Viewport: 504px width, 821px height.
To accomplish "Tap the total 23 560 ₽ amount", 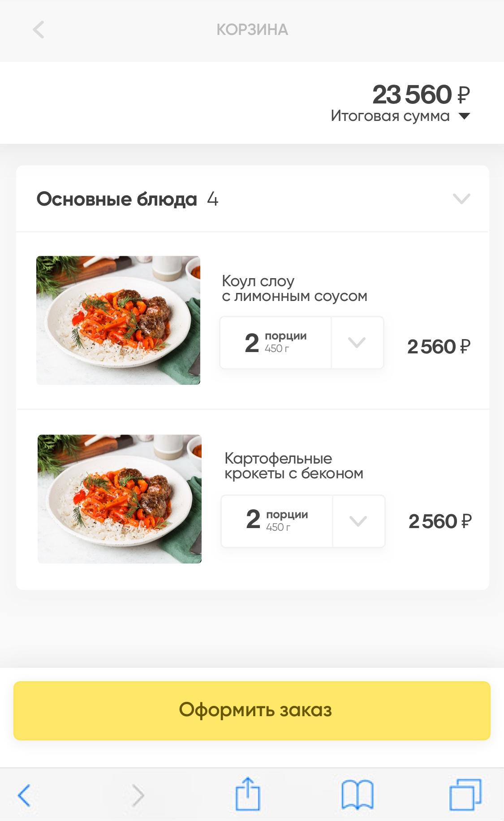I will pos(420,95).
